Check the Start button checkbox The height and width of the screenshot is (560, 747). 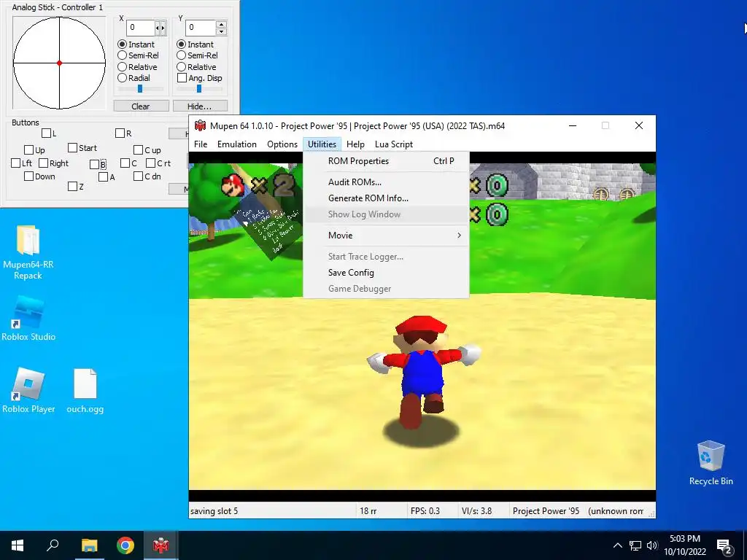point(72,148)
